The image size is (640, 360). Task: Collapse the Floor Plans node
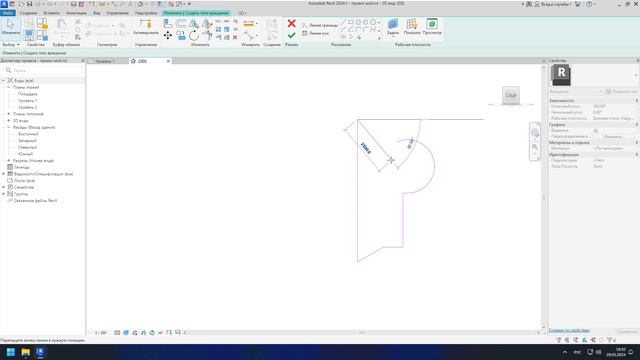(9, 87)
